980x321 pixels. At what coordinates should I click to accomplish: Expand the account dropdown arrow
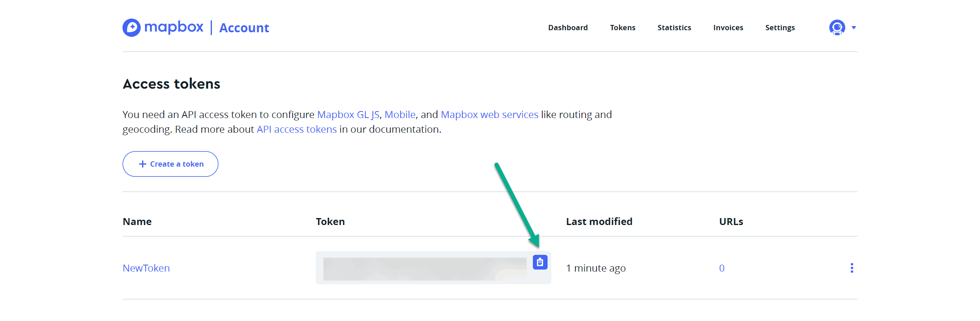point(854,28)
